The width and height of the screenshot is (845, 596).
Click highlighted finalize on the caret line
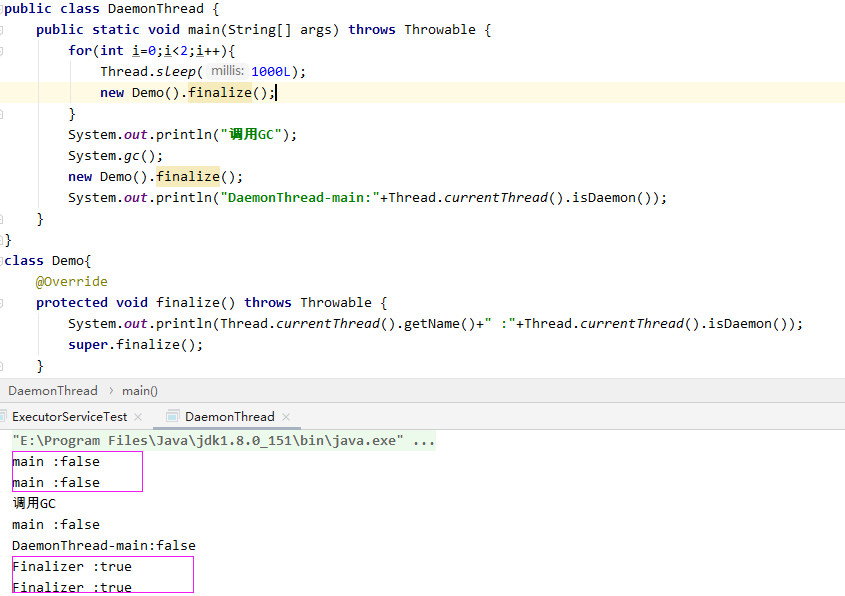pyautogui.click(x=220, y=93)
